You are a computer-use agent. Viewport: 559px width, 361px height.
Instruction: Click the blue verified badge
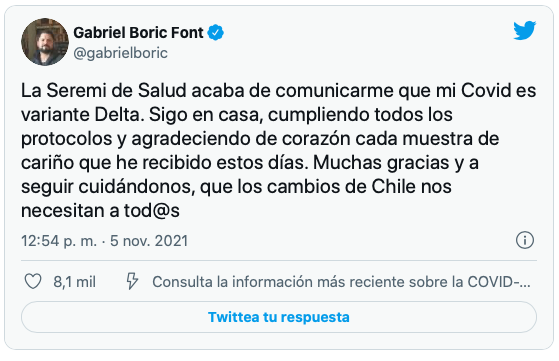[x=215, y=32]
